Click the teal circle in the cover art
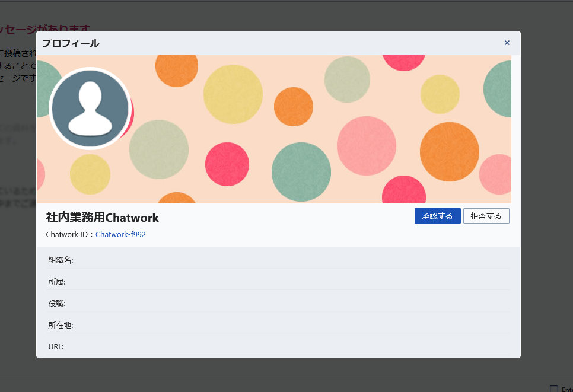Screen dimensions: 573x392 tap(301, 172)
